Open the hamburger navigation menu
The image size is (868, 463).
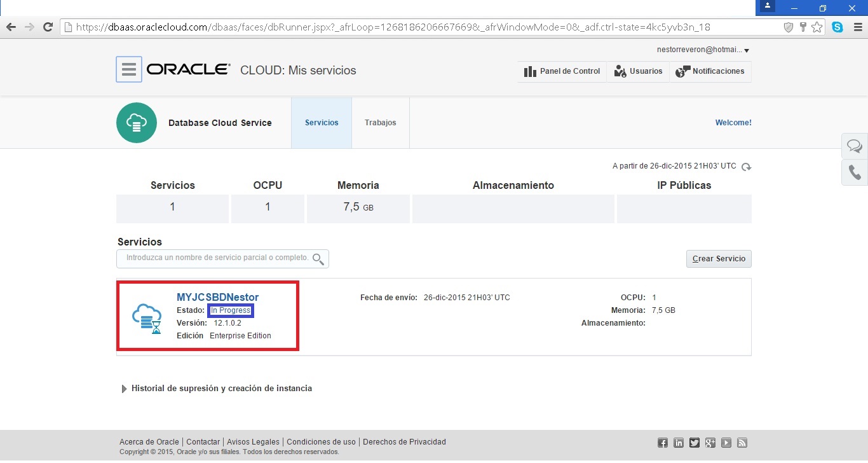coord(128,69)
